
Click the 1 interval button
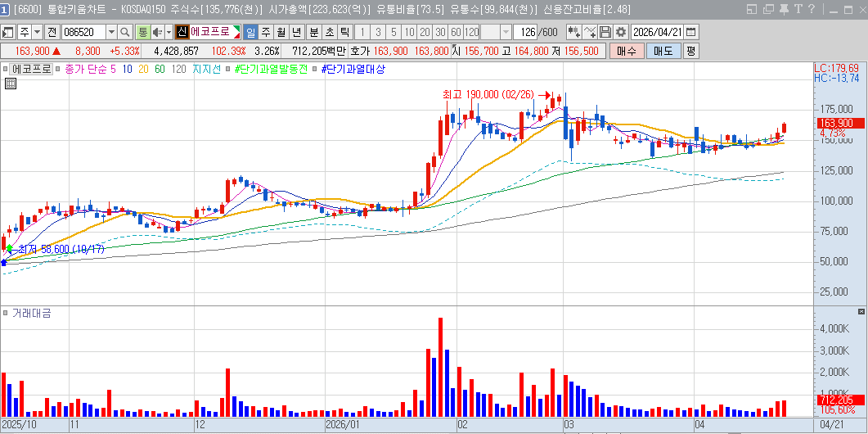(362, 32)
